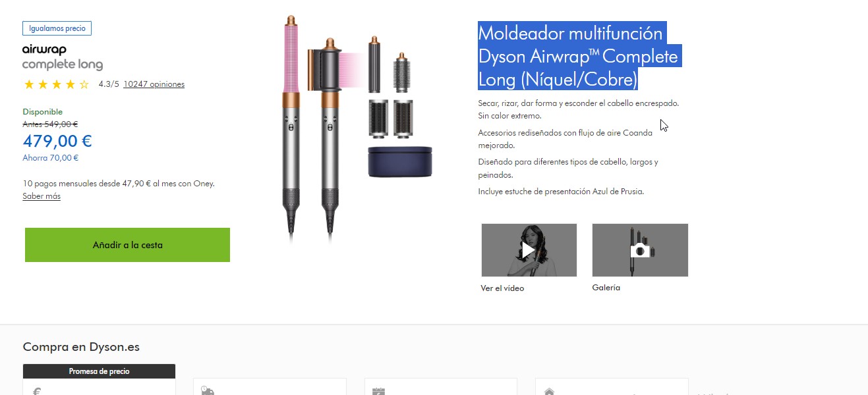The height and width of the screenshot is (395, 868).
Task: Add product with Añadir a la cesta
Action: (x=127, y=245)
